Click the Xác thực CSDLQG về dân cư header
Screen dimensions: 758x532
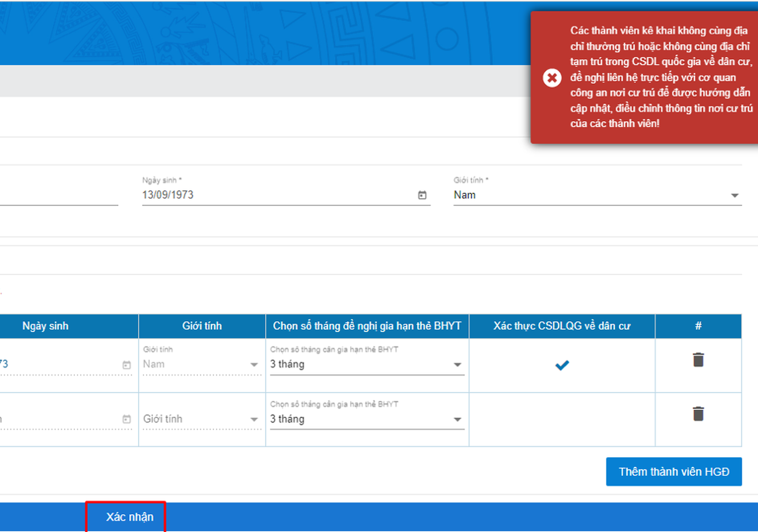click(x=562, y=326)
